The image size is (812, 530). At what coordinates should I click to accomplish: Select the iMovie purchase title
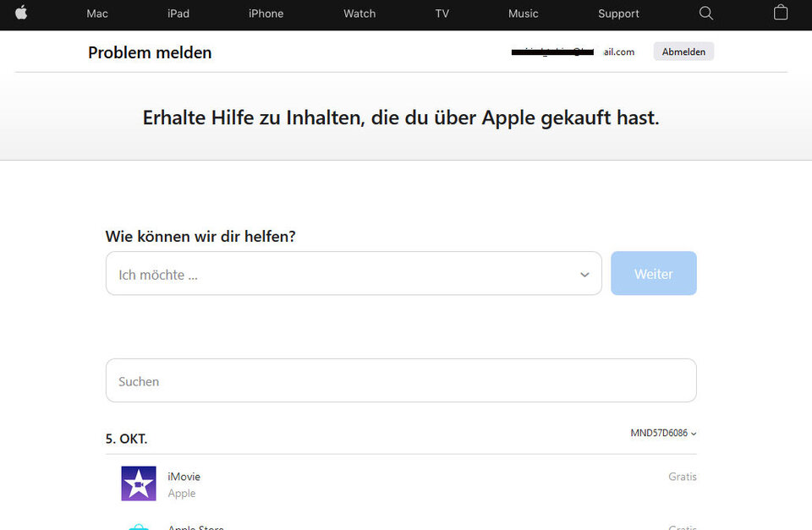184,476
